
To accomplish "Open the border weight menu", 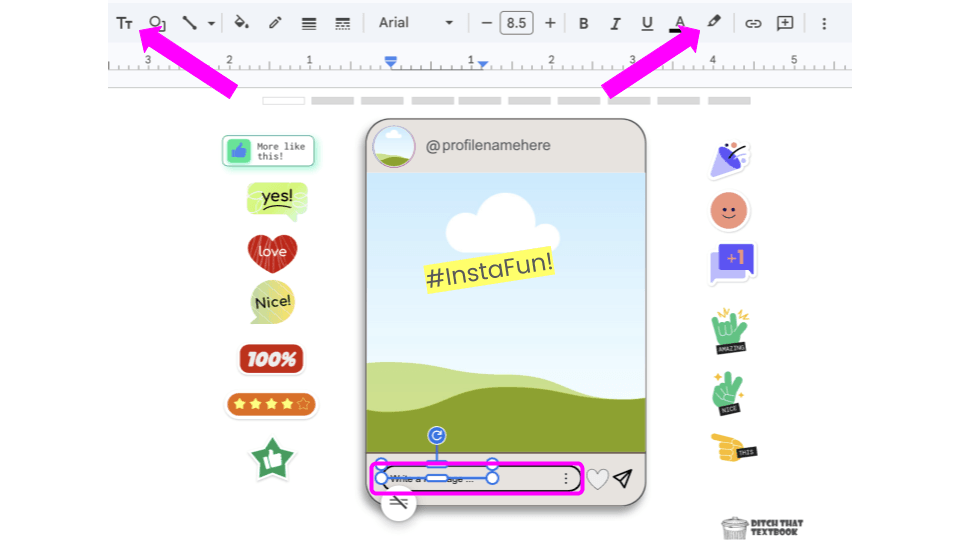I will click(x=309, y=24).
